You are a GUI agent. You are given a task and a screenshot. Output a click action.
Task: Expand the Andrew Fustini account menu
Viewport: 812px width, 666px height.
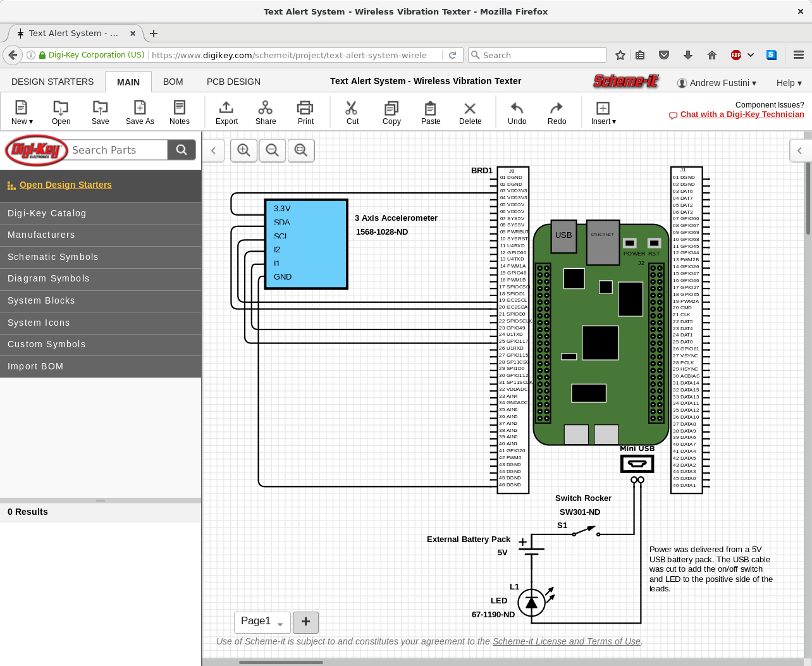point(717,83)
